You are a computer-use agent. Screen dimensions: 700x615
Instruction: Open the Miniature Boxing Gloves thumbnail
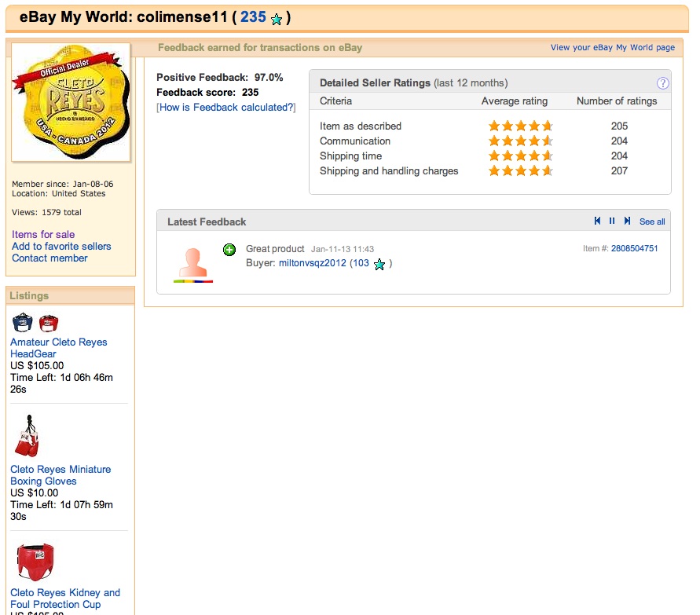click(26, 437)
